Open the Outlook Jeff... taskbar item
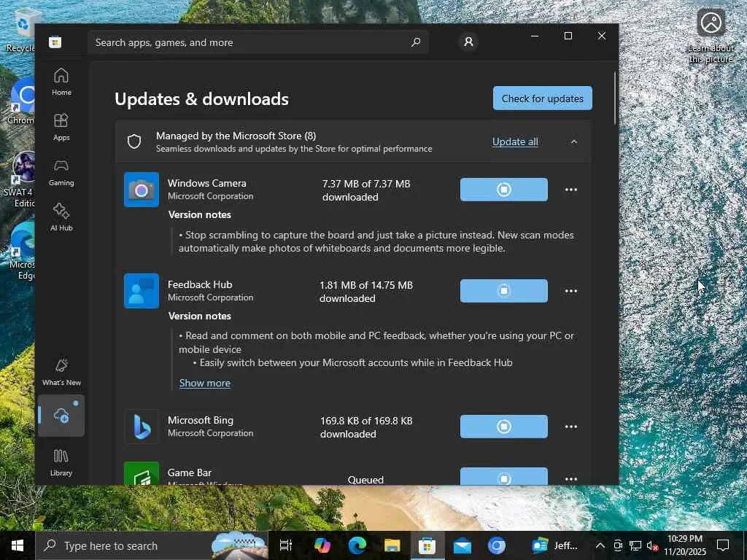 [x=554, y=545]
